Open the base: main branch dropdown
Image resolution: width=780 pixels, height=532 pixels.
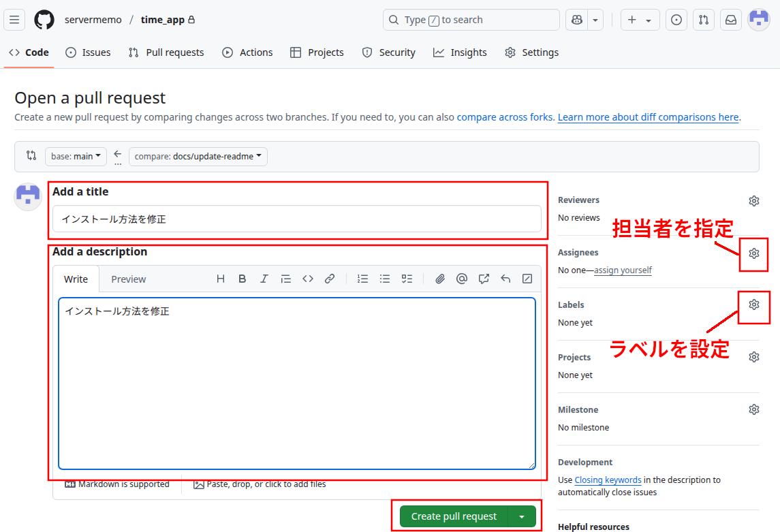(76, 156)
